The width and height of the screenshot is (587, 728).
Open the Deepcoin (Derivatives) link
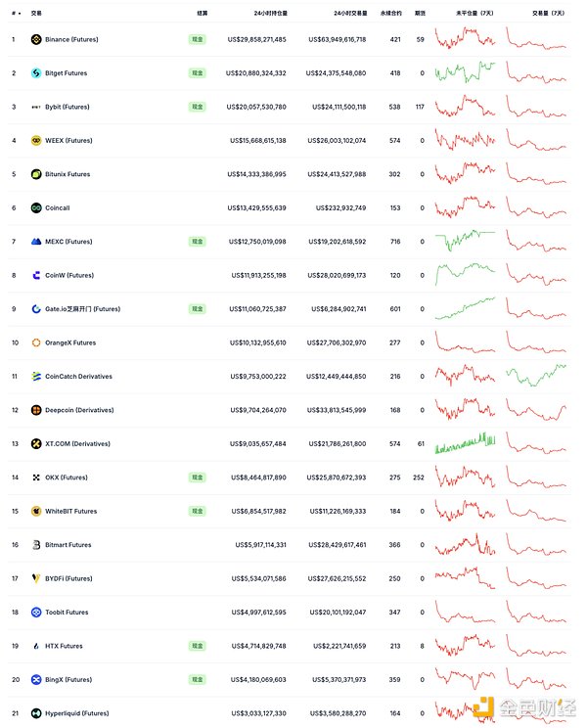point(79,410)
